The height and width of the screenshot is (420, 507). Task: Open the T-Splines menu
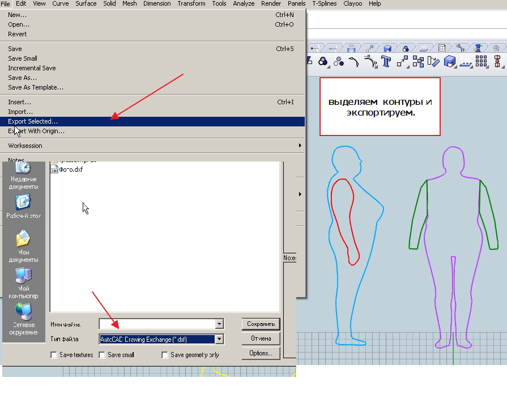(x=325, y=3)
